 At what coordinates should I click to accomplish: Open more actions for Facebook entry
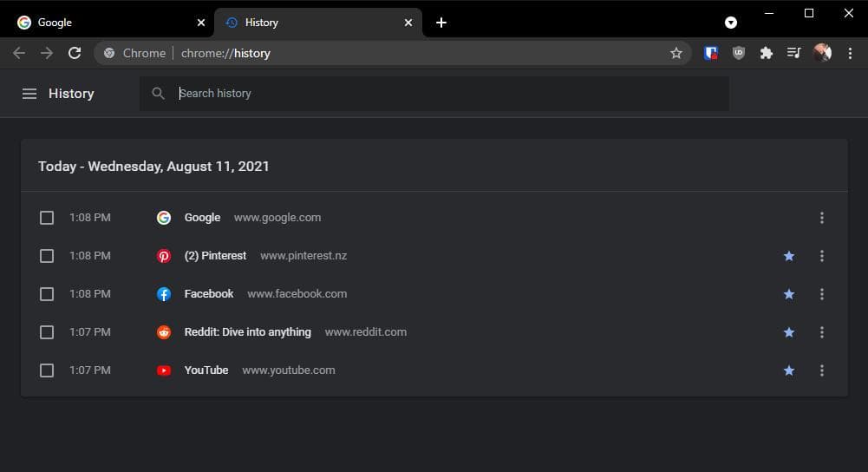(822, 294)
